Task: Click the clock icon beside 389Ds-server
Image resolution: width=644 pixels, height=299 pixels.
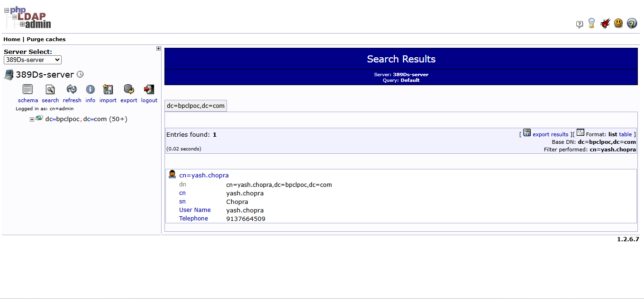Action: point(80,74)
